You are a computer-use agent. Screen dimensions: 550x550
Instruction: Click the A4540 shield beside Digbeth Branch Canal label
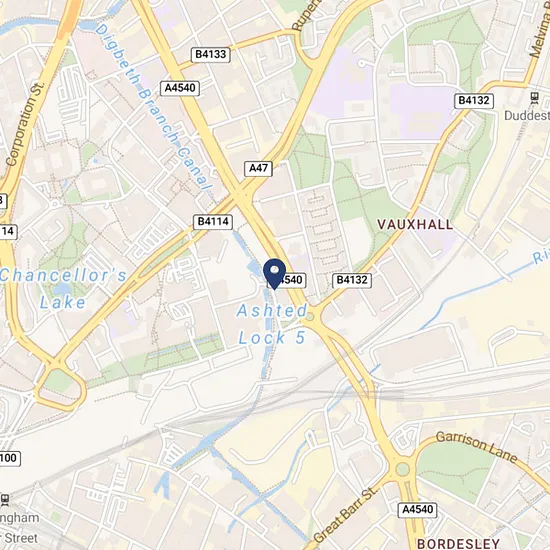pos(180,88)
